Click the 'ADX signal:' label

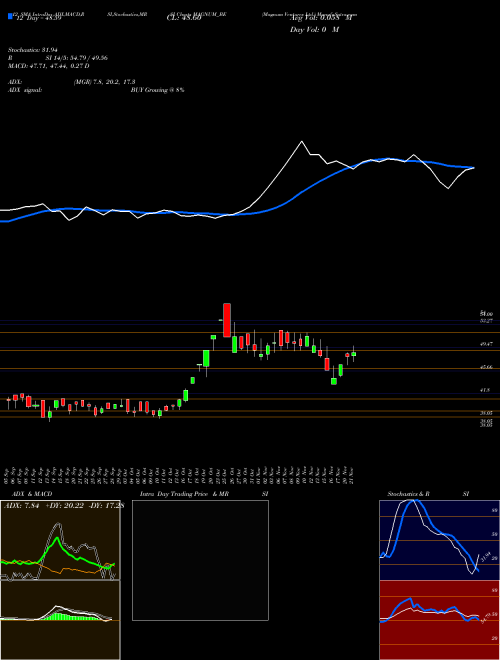pyautogui.click(x=25, y=90)
